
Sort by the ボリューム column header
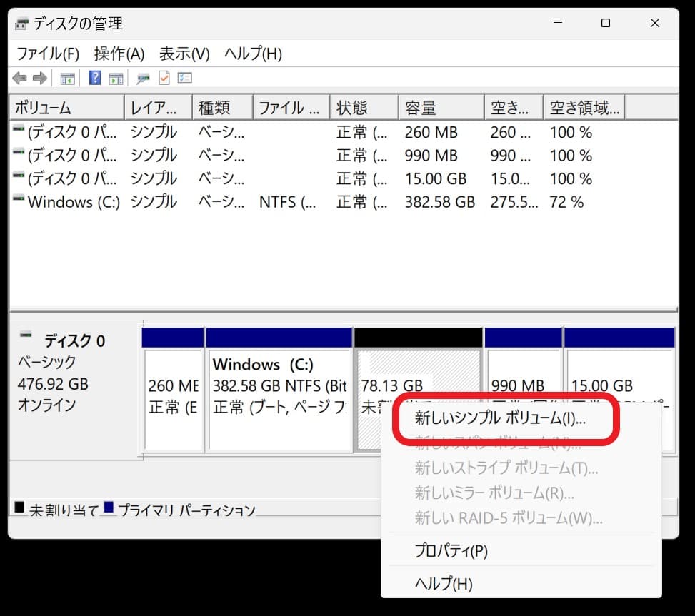click(67, 108)
